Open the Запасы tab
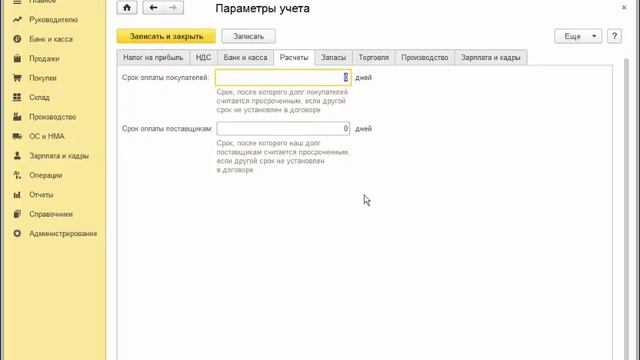The height and width of the screenshot is (360, 640). tap(333, 58)
